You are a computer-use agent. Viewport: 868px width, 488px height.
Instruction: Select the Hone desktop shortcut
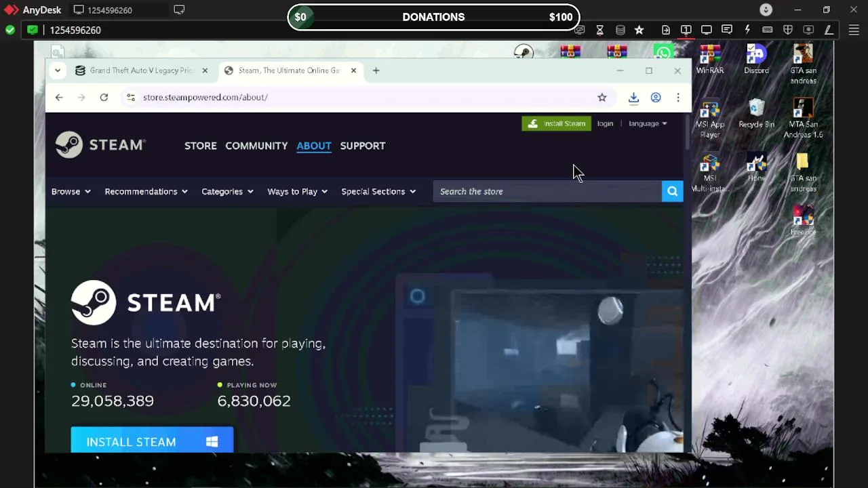(756, 168)
